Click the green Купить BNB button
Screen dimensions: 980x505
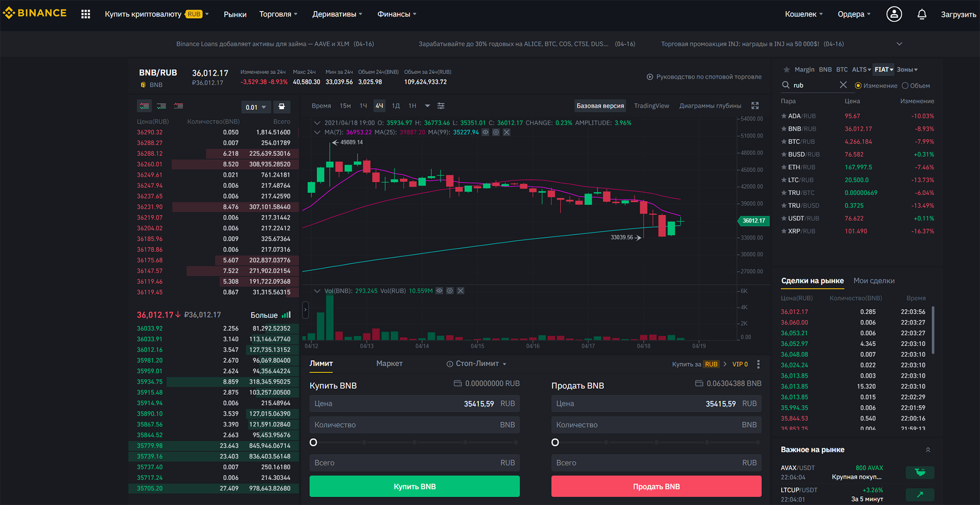(x=415, y=486)
